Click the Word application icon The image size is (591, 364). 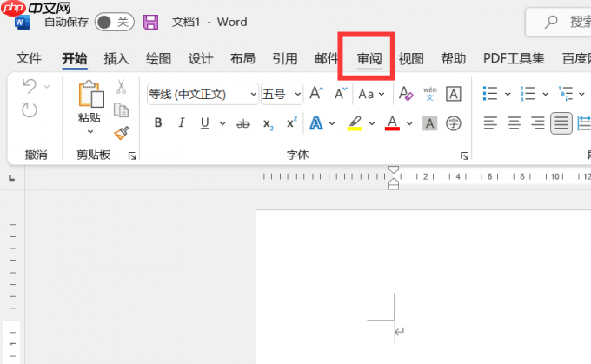22,23
